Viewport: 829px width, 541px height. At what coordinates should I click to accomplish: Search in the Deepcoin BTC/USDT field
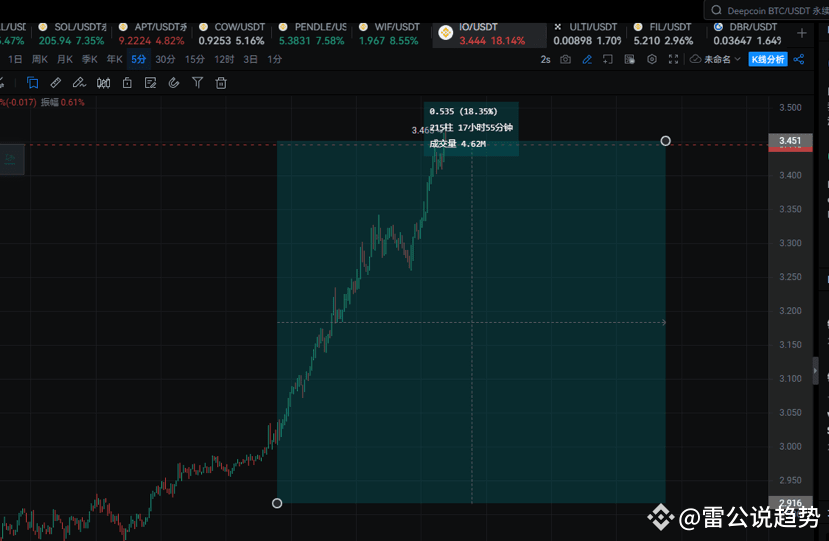pyautogui.click(x=769, y=10)
